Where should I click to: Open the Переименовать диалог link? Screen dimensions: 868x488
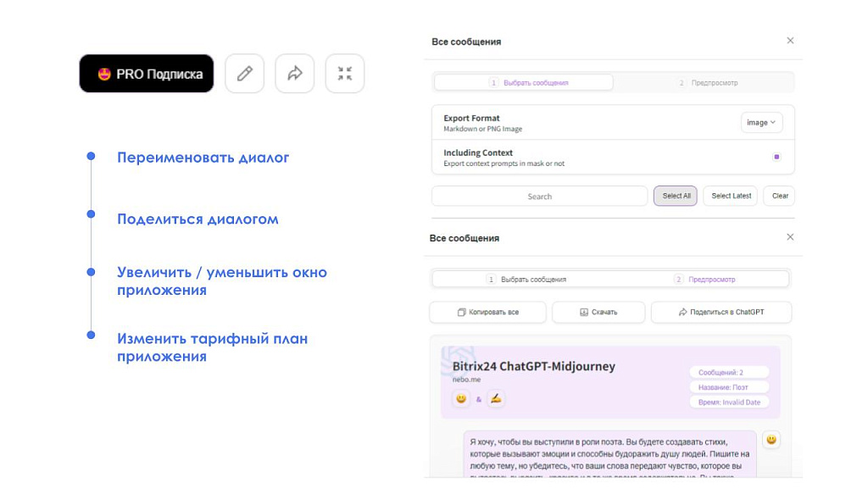click(x=203, y=158)
